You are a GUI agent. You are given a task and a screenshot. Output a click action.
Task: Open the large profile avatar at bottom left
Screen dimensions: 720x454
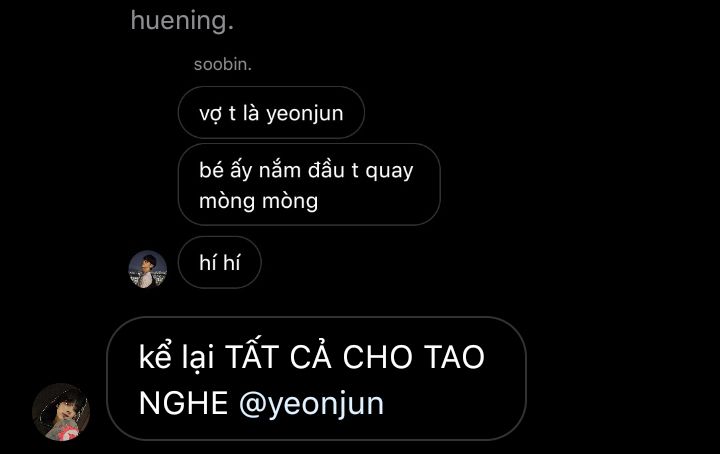[x=61, y=412]
